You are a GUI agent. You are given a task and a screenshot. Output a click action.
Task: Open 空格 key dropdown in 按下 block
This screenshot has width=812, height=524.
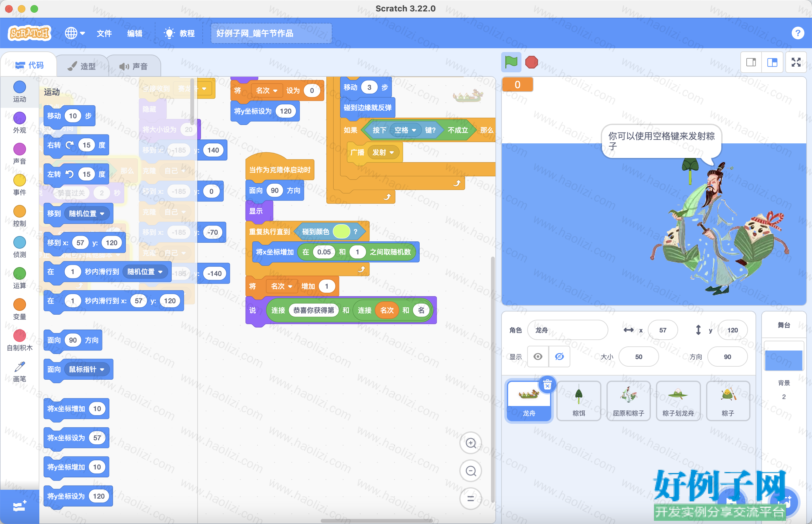(x=405, y=130)
